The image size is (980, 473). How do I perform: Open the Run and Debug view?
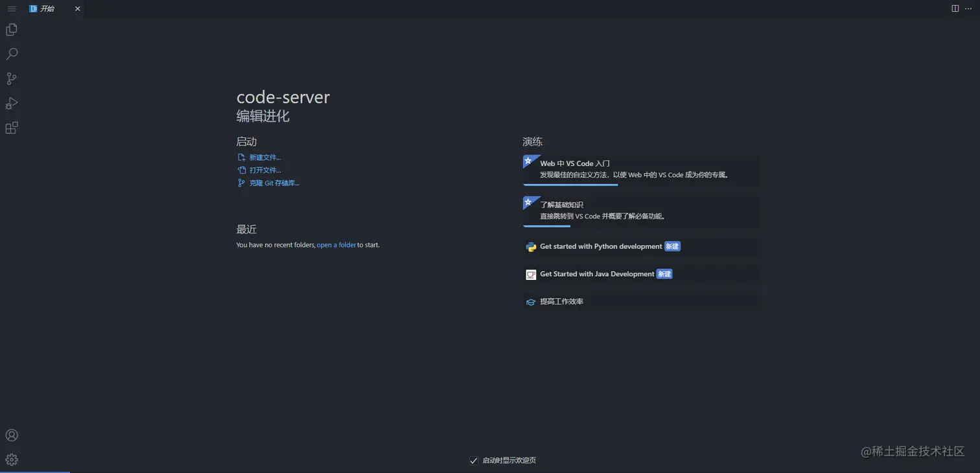point(12,104)
